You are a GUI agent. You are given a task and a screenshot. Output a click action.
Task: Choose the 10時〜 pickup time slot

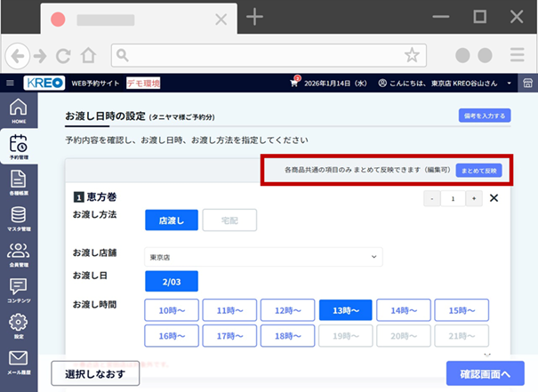(x=172, y=310)
